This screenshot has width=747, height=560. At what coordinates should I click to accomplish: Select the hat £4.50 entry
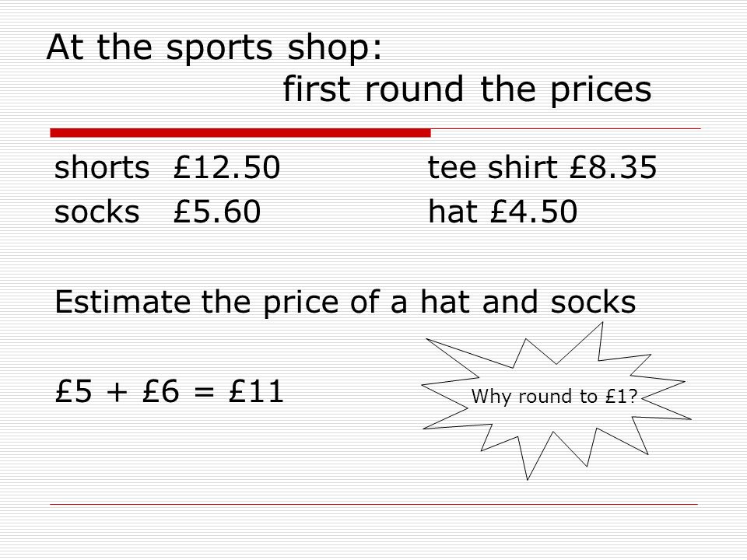click(x=503, y=212)
